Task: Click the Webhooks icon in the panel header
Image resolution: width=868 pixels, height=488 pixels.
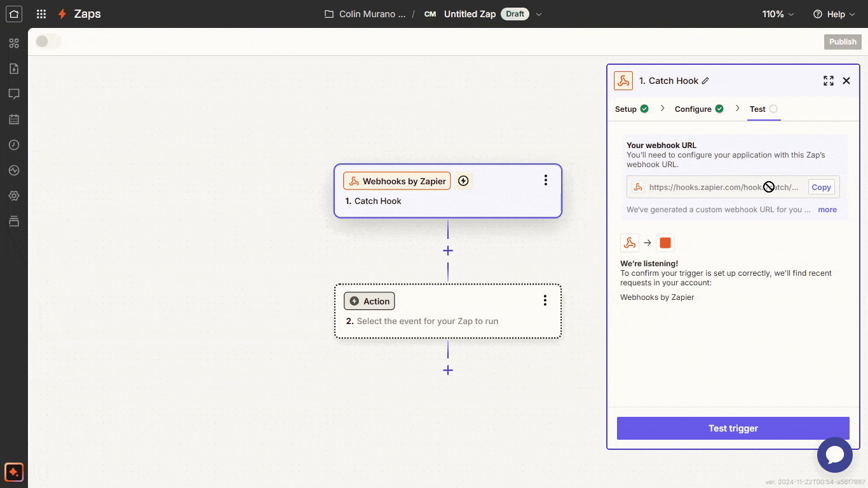Action: click(x=623, y=81)
